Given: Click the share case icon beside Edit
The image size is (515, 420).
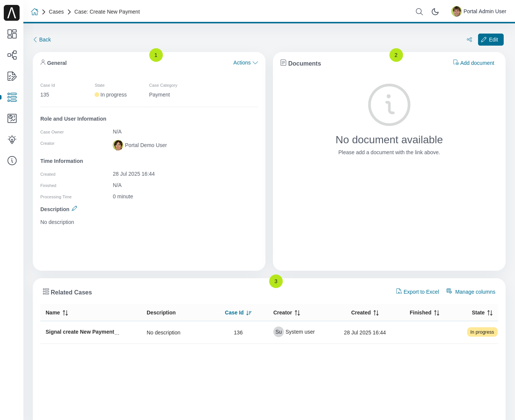Looking at the screenshot, I should pos(469,40).
